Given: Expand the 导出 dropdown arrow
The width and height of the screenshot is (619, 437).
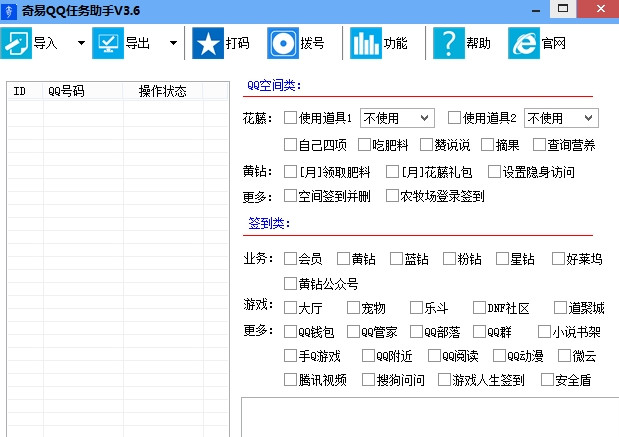Looking at the screenshot, I should [173, 43].
